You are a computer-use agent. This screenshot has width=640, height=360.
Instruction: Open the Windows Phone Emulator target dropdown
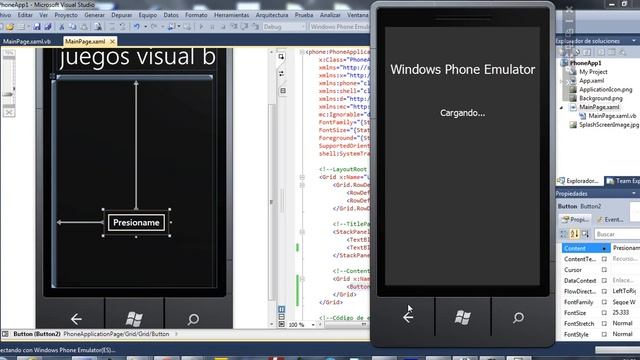click(340, 27)
